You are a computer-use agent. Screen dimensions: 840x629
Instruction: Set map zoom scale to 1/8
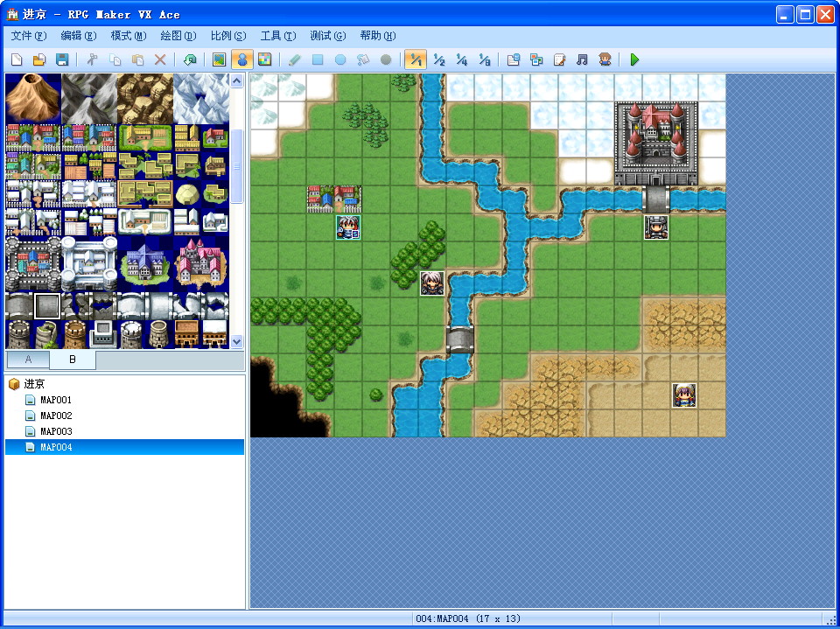pos(485,59)
